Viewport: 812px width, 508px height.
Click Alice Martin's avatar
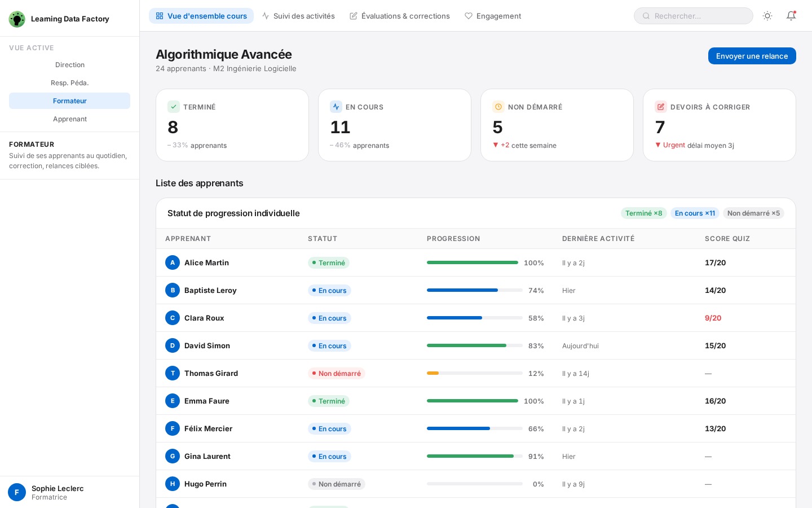(173, 262)
